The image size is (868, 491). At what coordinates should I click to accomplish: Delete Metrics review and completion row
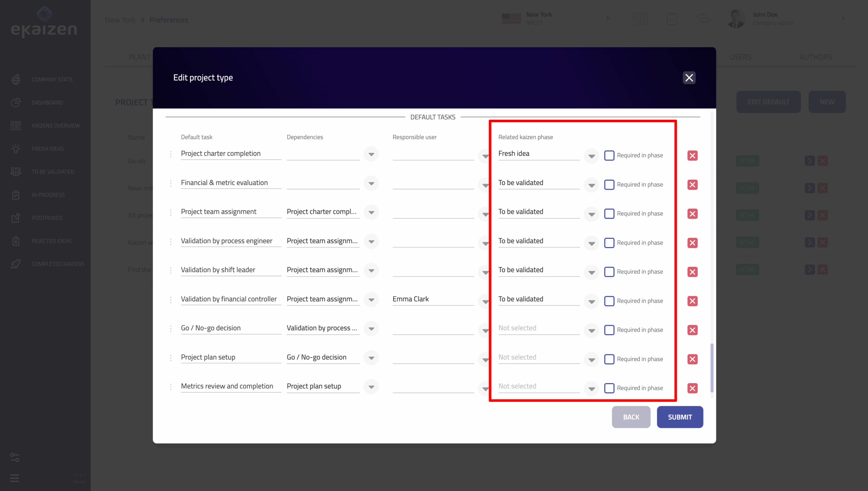(692, 388)
